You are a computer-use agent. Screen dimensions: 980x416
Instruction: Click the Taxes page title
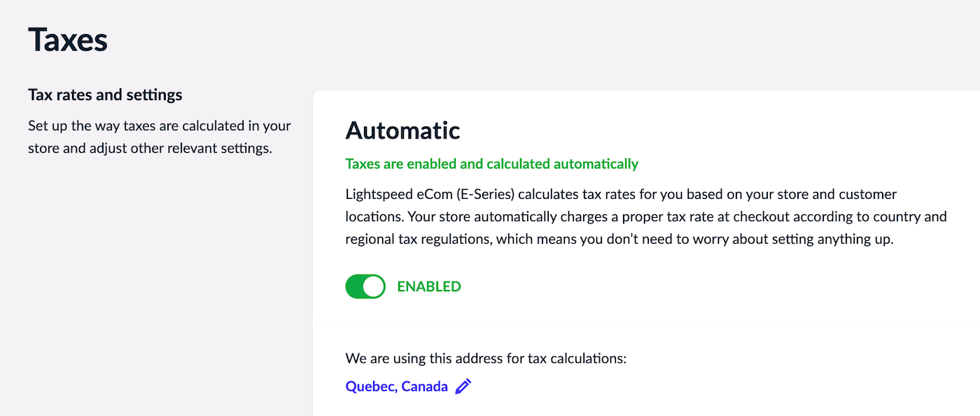pos(68,40)
